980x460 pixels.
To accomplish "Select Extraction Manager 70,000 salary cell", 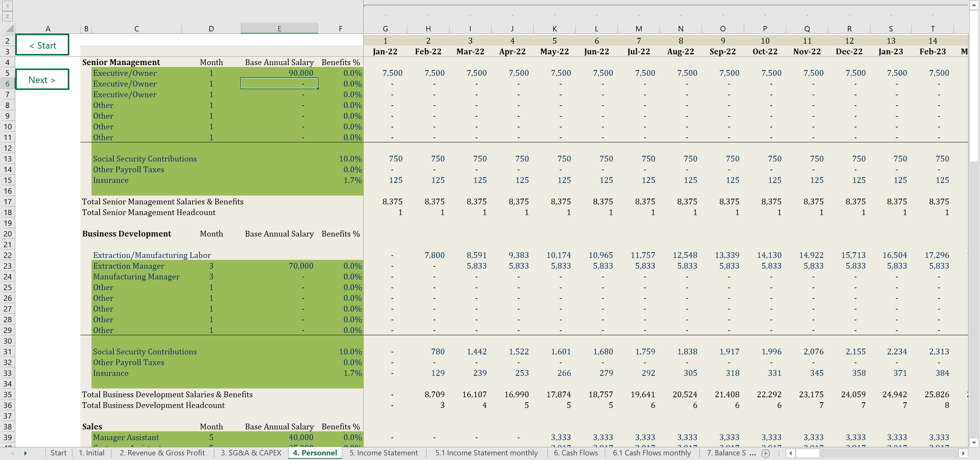I will tap(279, 266).
